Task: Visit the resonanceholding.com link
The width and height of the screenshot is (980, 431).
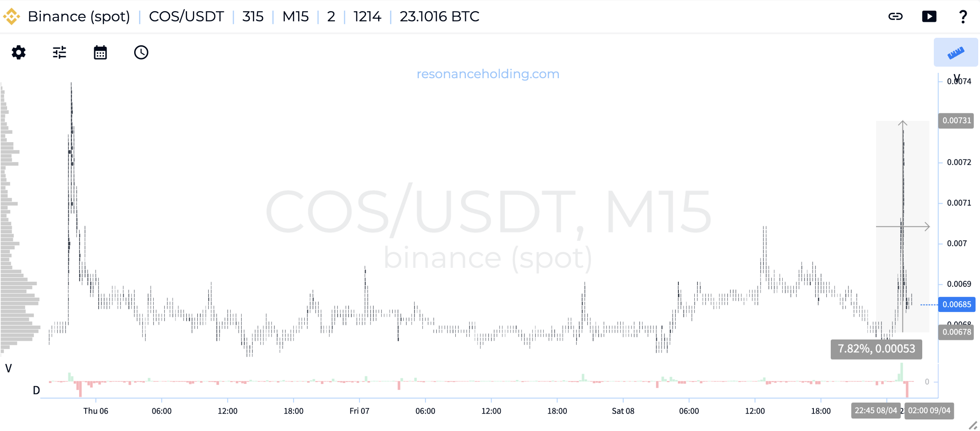Action: 488,74
